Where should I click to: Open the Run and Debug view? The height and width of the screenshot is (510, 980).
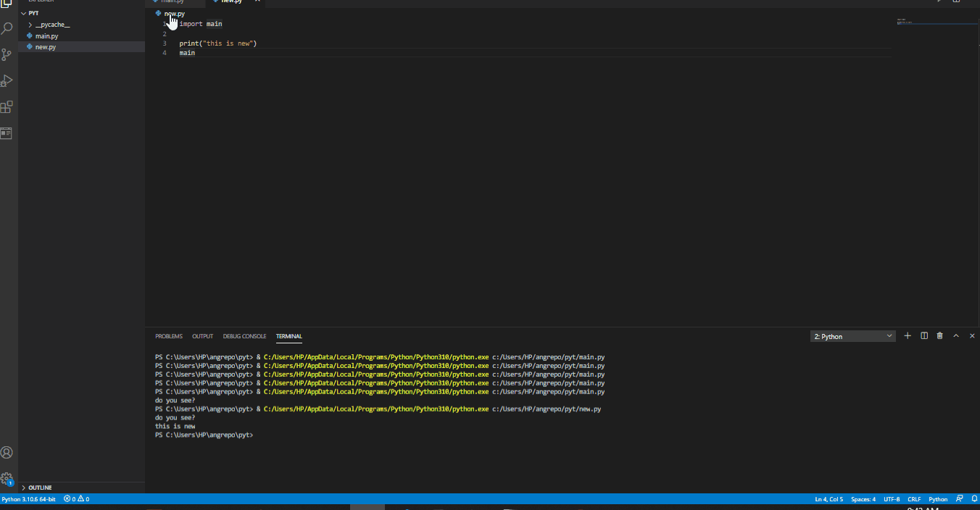(7, 81)
